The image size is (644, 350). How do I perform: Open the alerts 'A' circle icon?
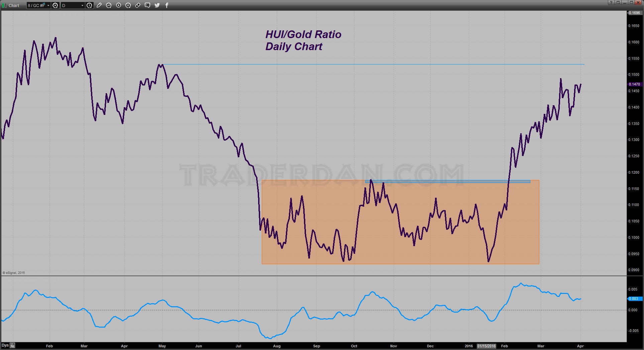click(x=128, y=5)
